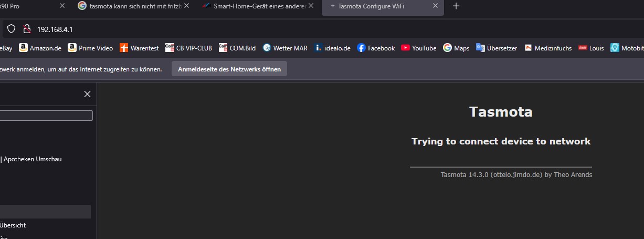The image size is (644, 239).
Task: Open a new browser tab
Action: click(x=456, y=6)
